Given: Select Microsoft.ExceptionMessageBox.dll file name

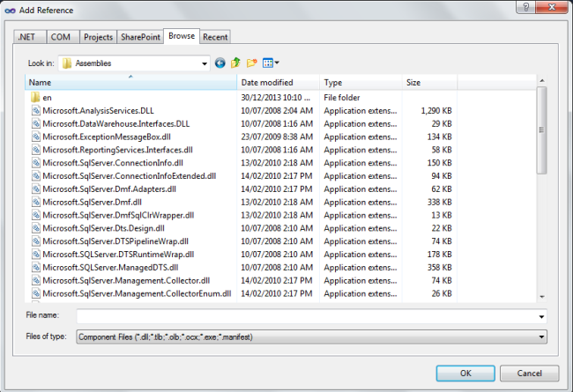Looking at the screenshot, I should [107, 137].
